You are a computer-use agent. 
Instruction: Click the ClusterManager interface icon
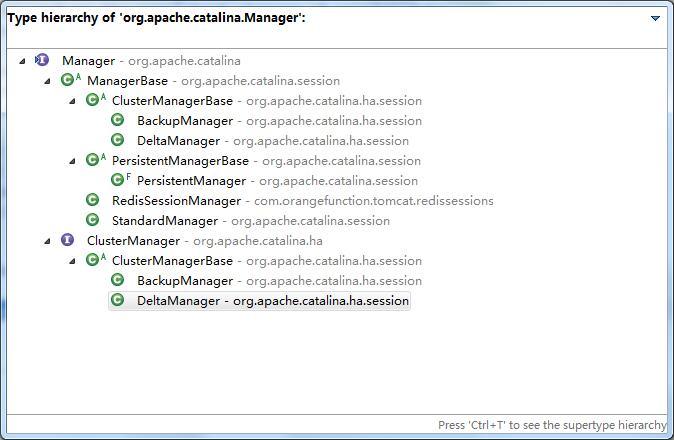coord(67,241)
